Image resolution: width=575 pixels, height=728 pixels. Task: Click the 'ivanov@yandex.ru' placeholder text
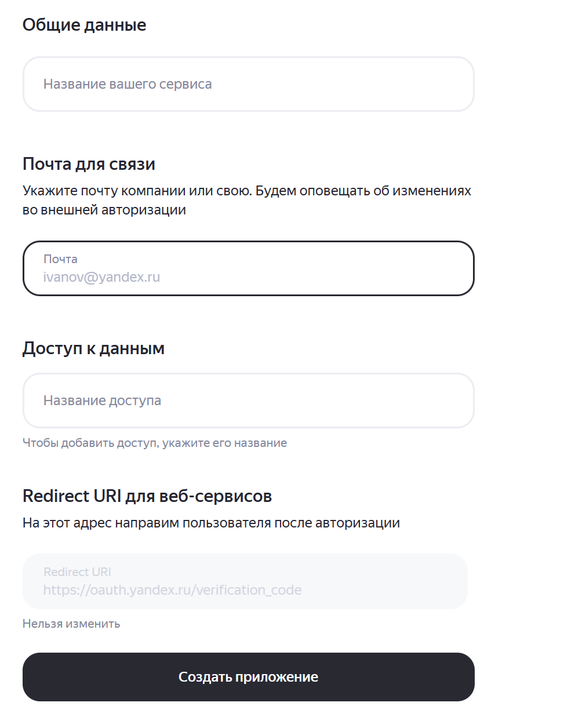pyautogui.click(x=101, y=277)
